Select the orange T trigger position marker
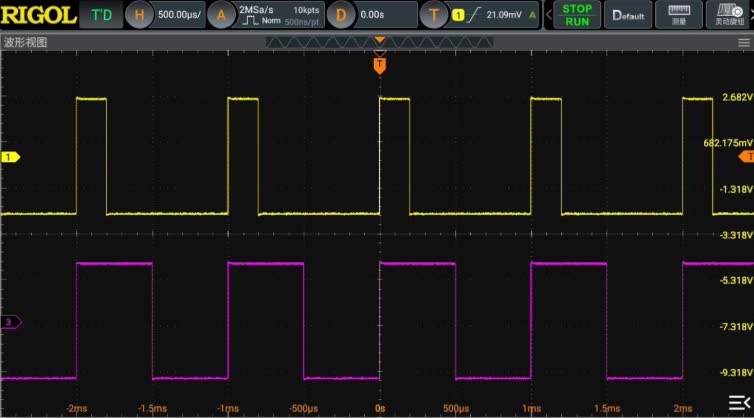754x418 pixels. click(380, 65)
